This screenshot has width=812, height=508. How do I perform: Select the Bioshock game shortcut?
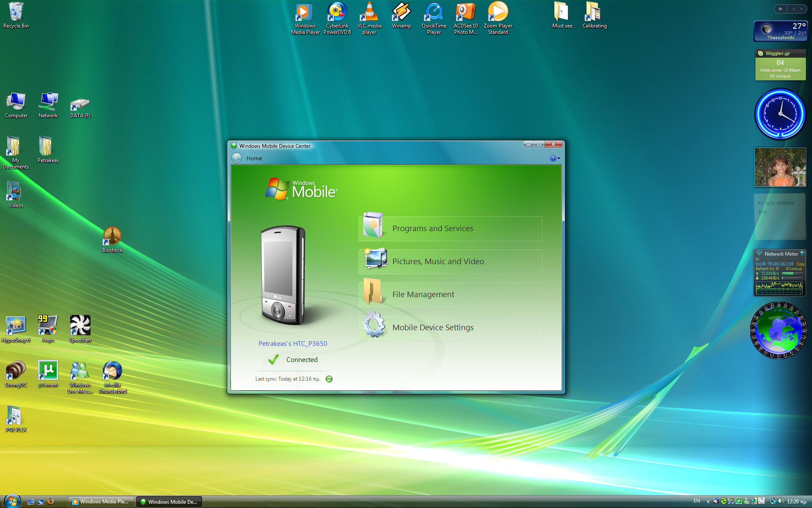112,240
